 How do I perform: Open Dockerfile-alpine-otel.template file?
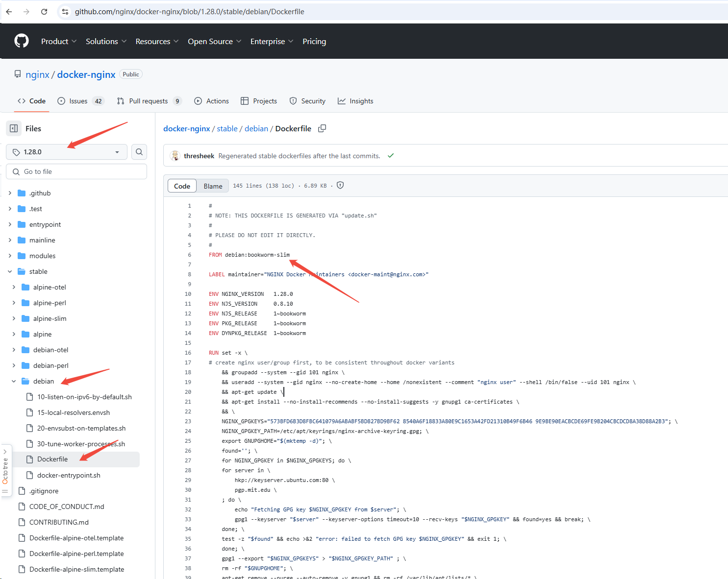[x=76, y=538]
